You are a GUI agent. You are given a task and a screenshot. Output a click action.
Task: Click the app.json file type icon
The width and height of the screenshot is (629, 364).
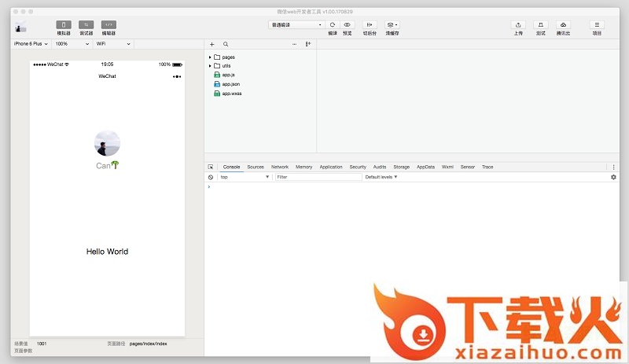[217, 84]
